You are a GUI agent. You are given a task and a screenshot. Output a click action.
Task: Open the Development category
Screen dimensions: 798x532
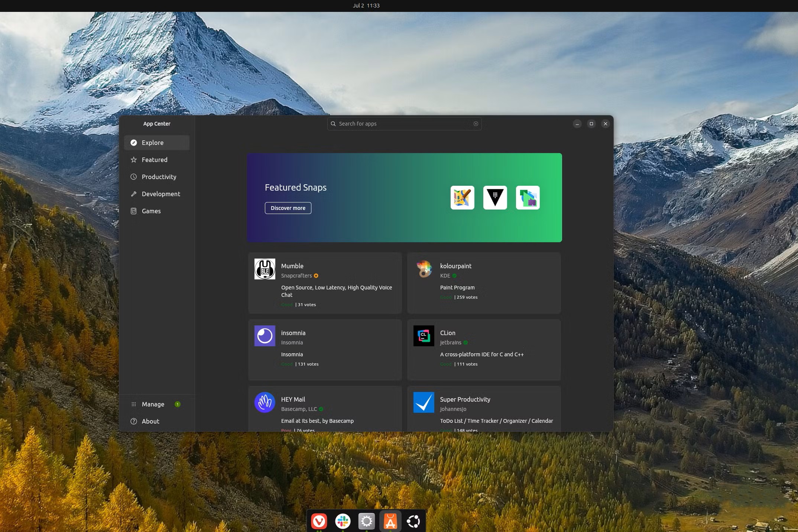point(160,194)
